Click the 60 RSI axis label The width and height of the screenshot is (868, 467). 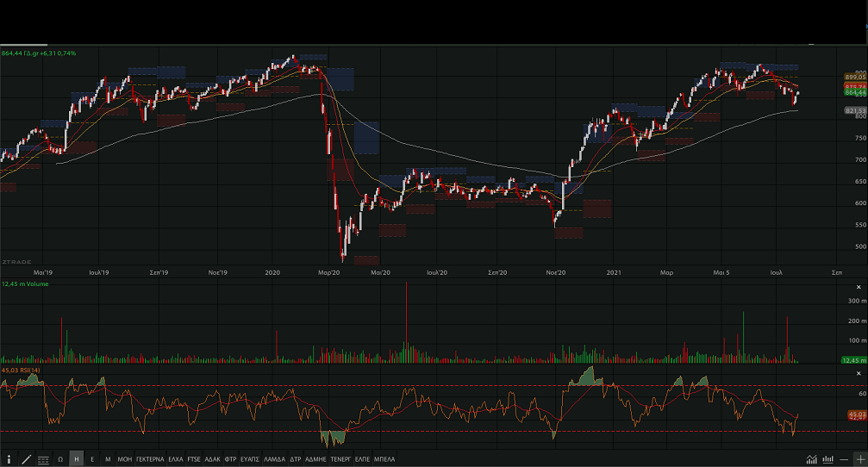pyautogui.click(x=863, y=394)
